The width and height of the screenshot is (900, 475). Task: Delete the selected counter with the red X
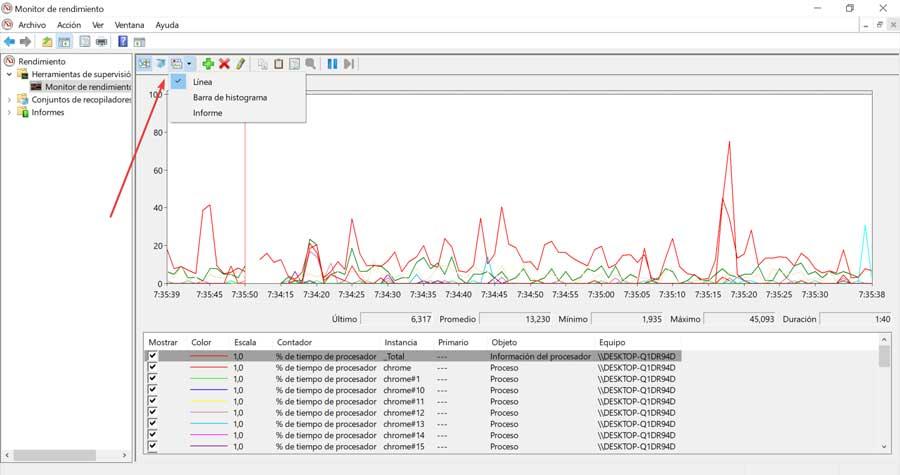[224, 64]
